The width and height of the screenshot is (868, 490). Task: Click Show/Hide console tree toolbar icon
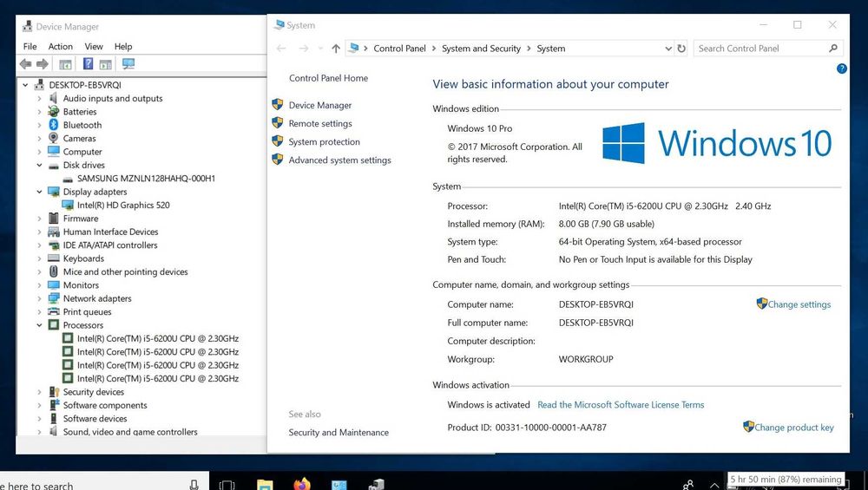point(65,64)
